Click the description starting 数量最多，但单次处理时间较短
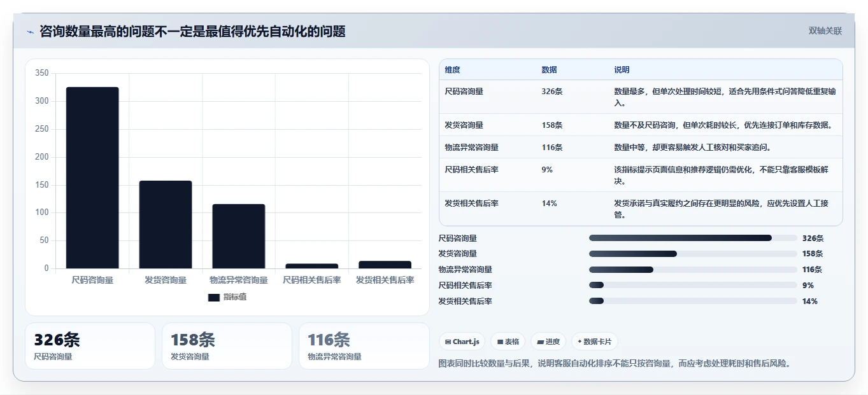868x395 pixels. pyautogui.click(x=725, y=97)
